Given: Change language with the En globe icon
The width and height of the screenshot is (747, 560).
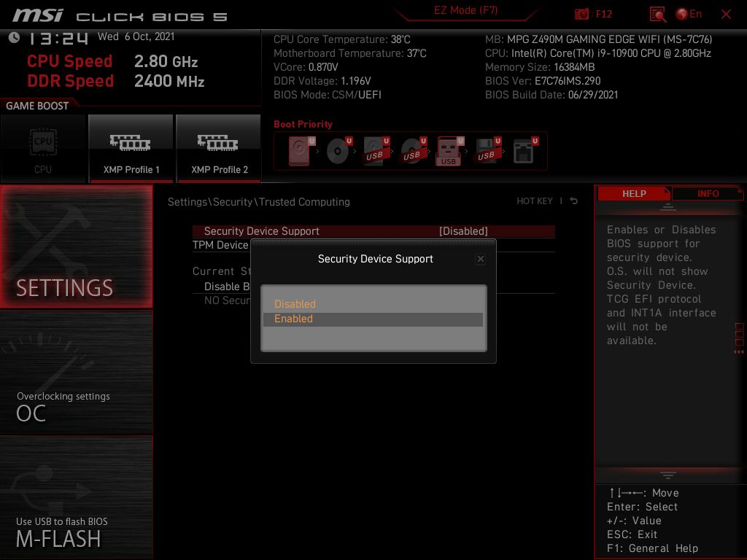Looking at the screenshot, I should [689, 15].
